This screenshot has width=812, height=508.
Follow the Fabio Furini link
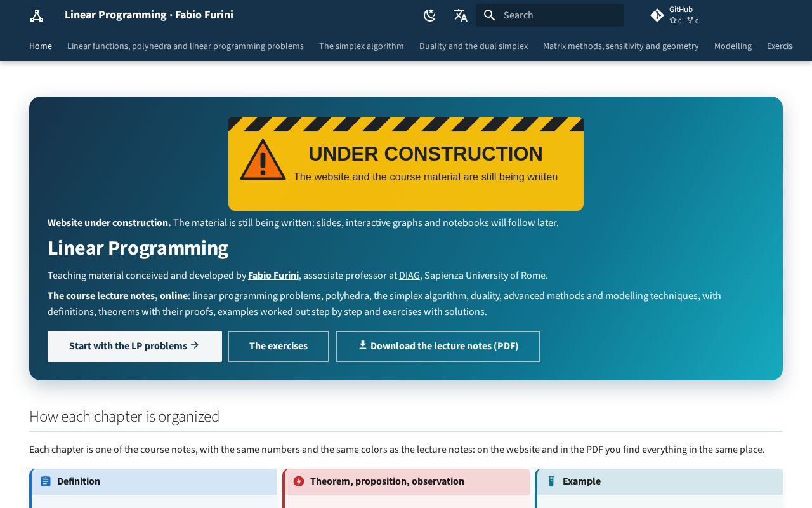click(x=273, y=276)
